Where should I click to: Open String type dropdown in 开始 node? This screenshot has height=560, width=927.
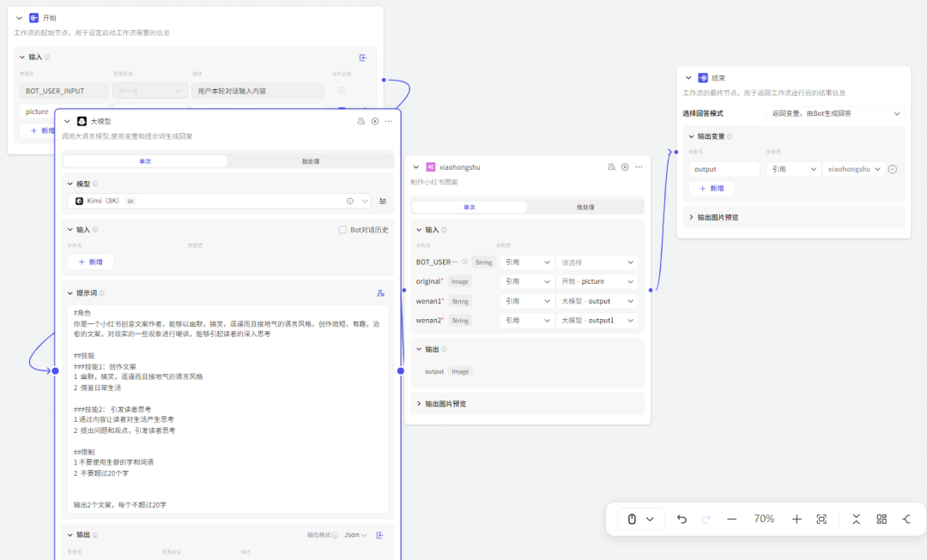coord(150,90)
